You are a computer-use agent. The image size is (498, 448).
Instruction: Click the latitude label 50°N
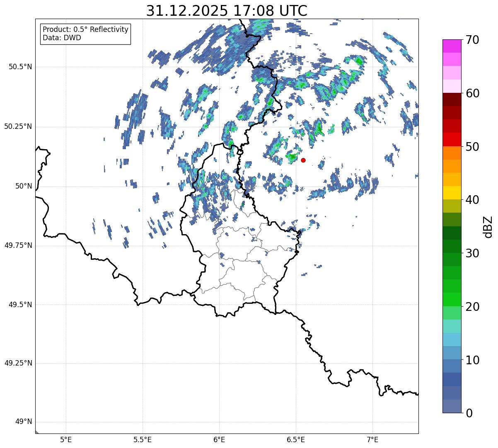[x=23, y=186]
